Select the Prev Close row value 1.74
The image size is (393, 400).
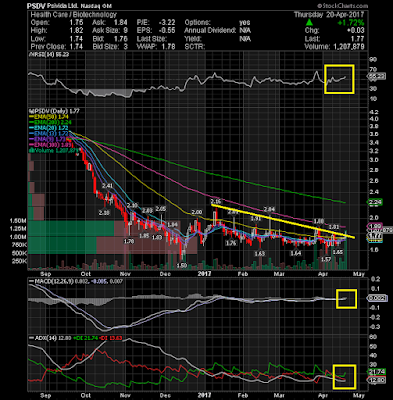77,47
